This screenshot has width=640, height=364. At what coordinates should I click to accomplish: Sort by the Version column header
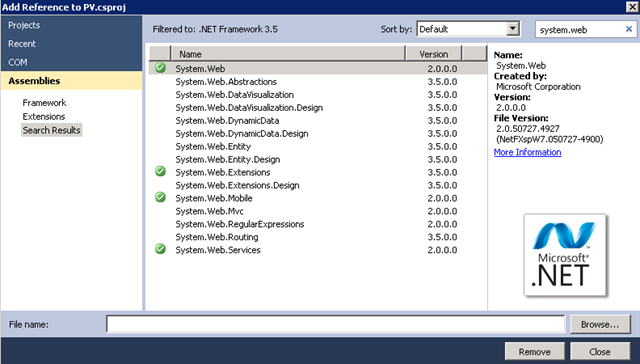point(433,54)
